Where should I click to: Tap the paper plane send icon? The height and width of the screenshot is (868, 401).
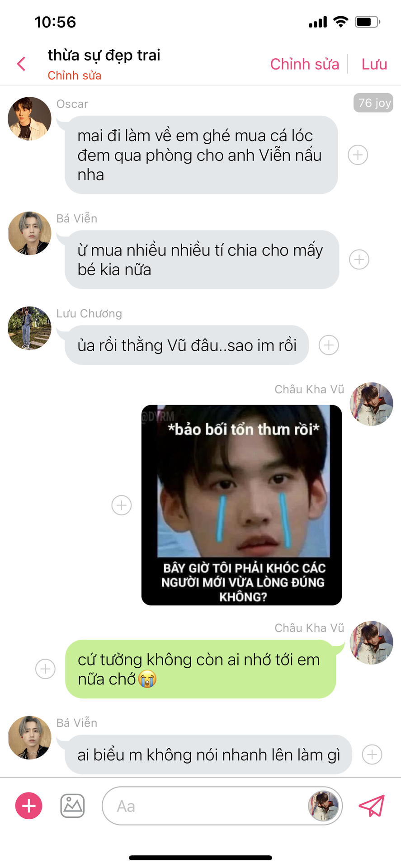pos(372,806)
